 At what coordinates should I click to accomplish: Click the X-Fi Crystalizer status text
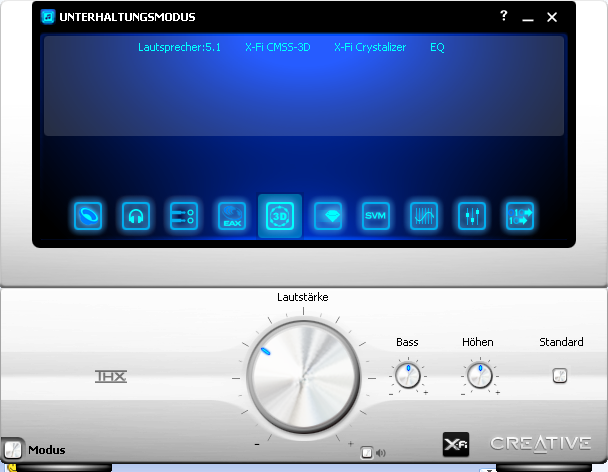[370, 47]
